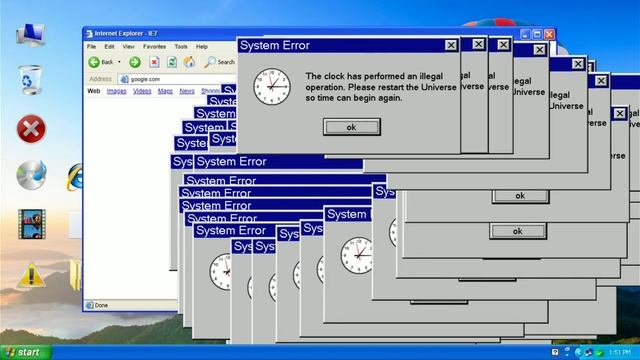
Task: Click the Search magnifier in IE7 toolbar
Action: (x=210, y=62)
